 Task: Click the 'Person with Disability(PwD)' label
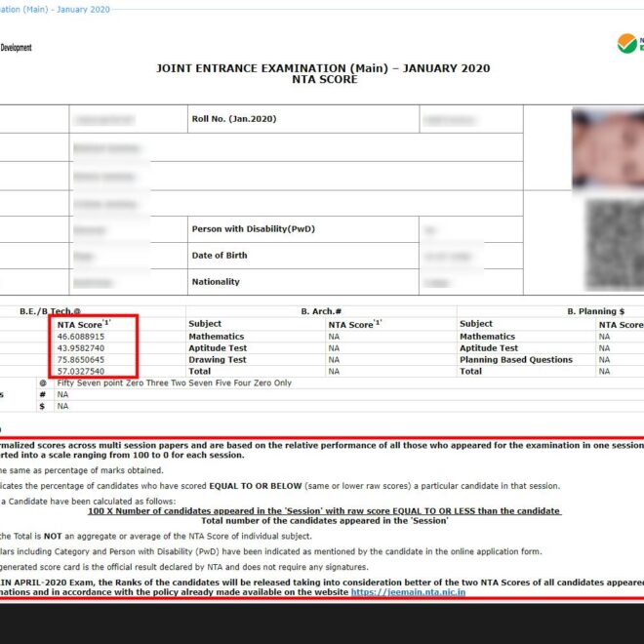click(253, 229)
